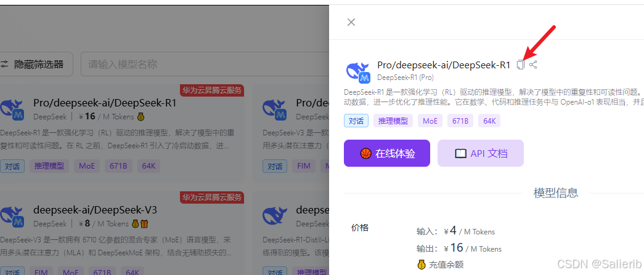644x275 pixels.
Task: Click whale logo on deepseek-ai/DeepSeek-V3 card
Action: 13,217
